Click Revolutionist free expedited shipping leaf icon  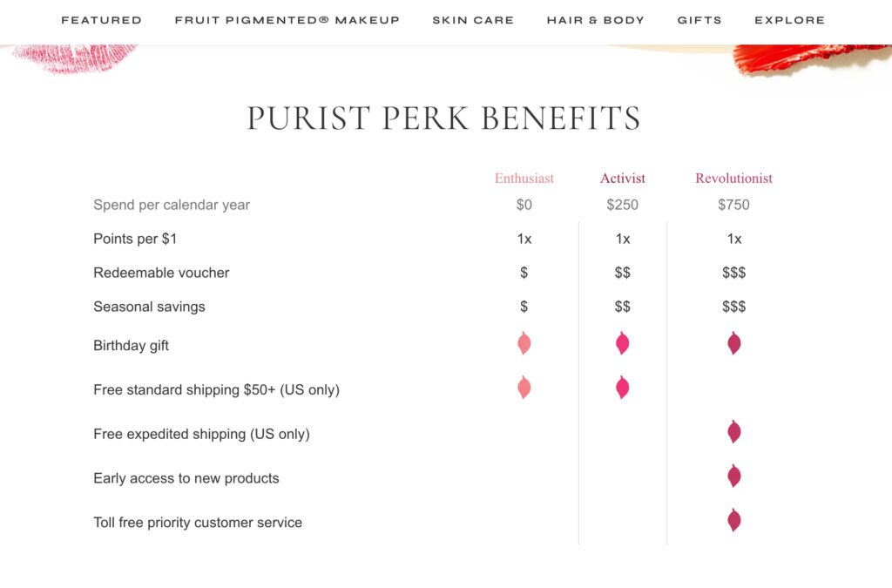734,432
